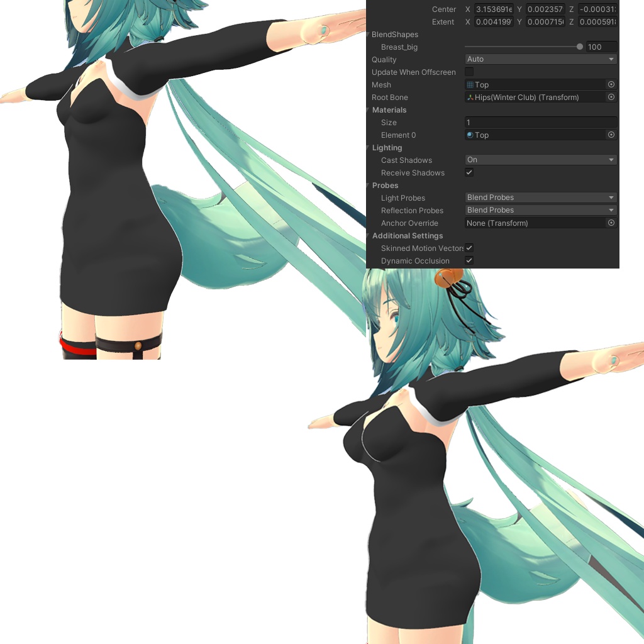Open the Root Bone object picker
The height and width of the screenshot is (644, 644).
click(610, 97)
